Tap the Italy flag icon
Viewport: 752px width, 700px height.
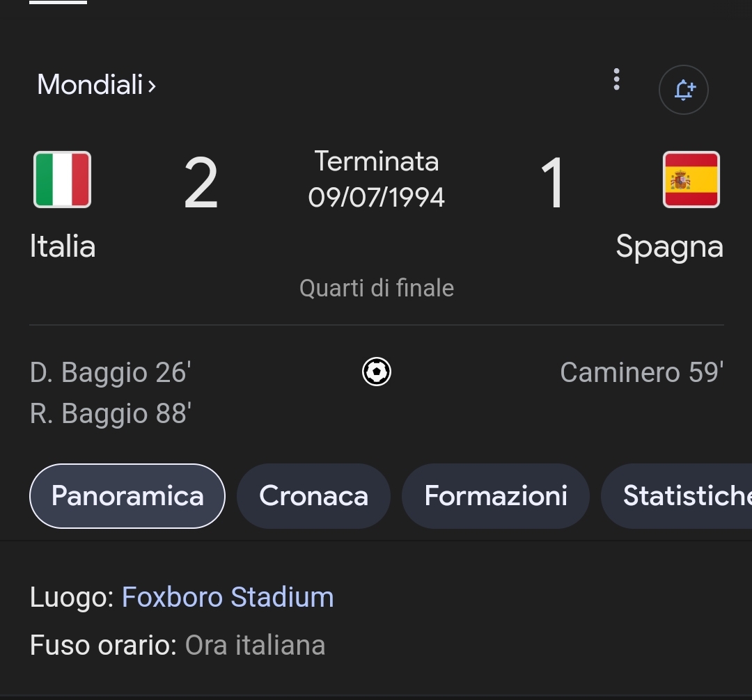63,180
